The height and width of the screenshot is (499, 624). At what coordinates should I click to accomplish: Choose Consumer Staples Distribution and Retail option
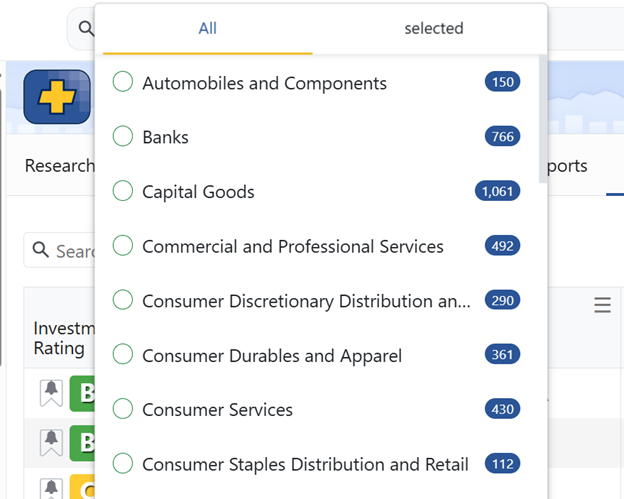[305, 464]
